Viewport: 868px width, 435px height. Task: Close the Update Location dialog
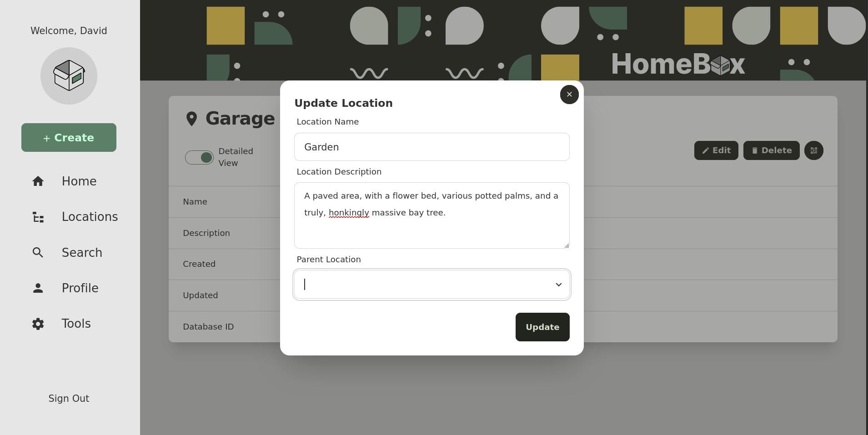(x=569, y=95)
